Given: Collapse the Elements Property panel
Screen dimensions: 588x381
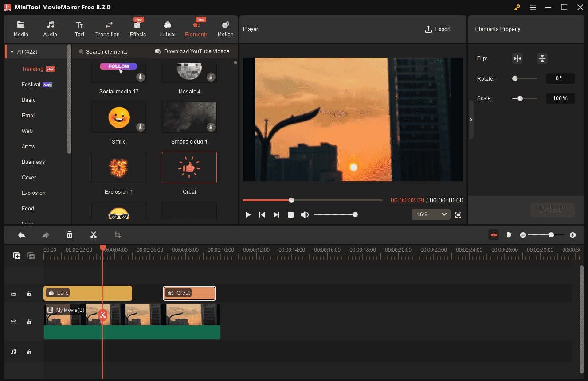Looking at the screenshot, I should point(471,120).
